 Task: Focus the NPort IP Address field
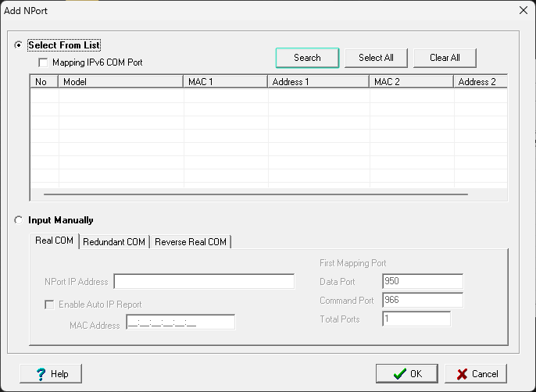tap(204, 281)
